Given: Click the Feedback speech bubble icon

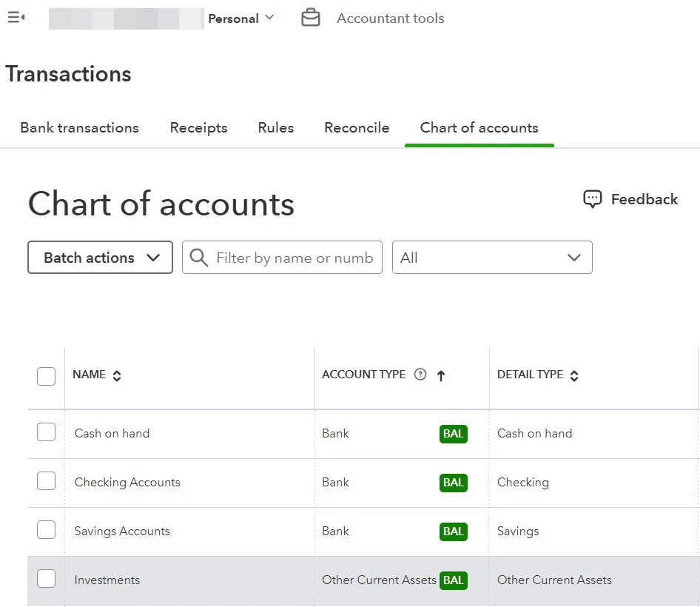Looking at the screenshot, I should (x=592, y=199).
